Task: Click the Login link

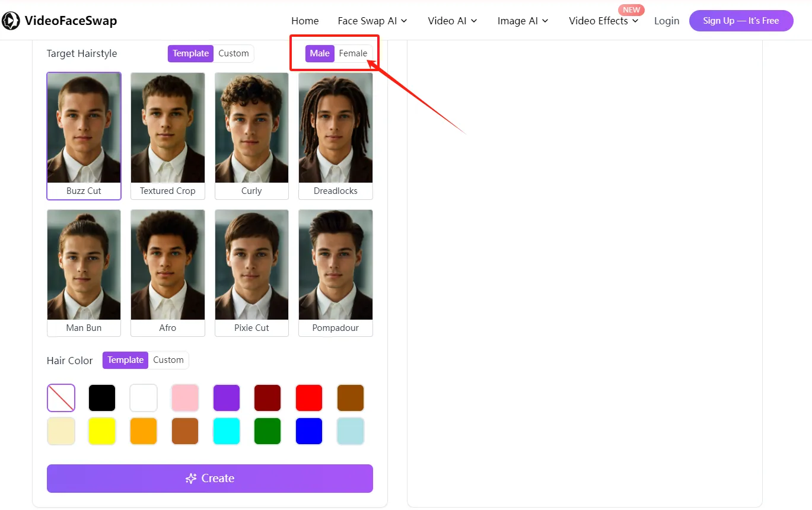Action: point(667,21)
